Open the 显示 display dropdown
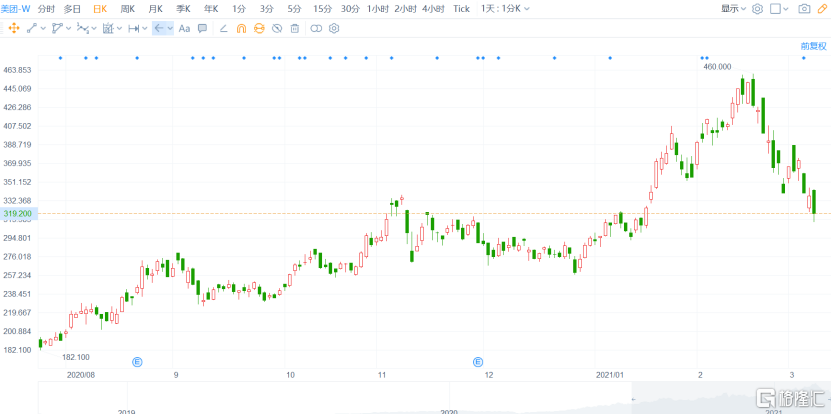Viewport: 831px width, 415px height. pyautogui.click(x=734, y=9)
